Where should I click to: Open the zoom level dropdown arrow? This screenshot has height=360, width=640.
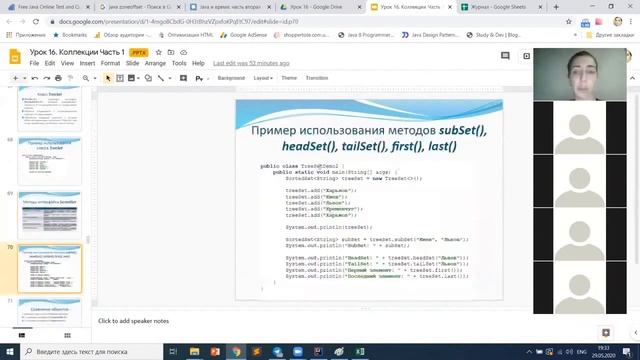pyautogui.click(x=95, y=78)
